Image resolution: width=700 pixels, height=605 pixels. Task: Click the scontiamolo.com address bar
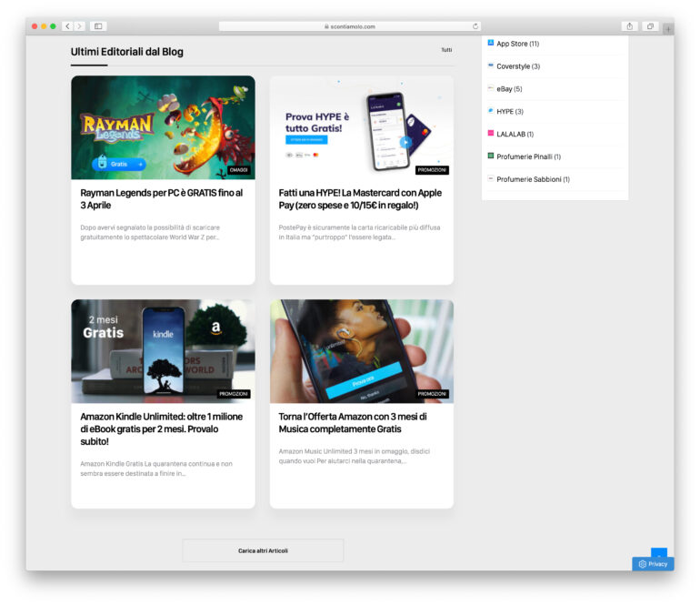click(350, 26)
